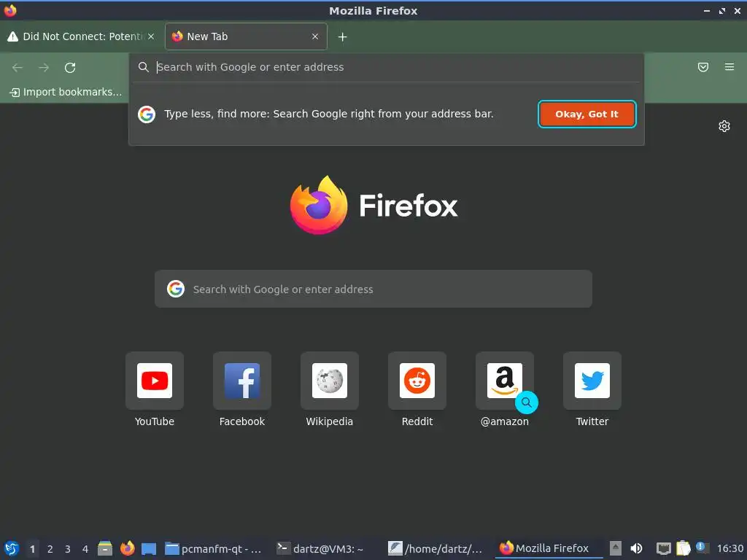Click Mozilla Firefox taskbar entry

549,548
